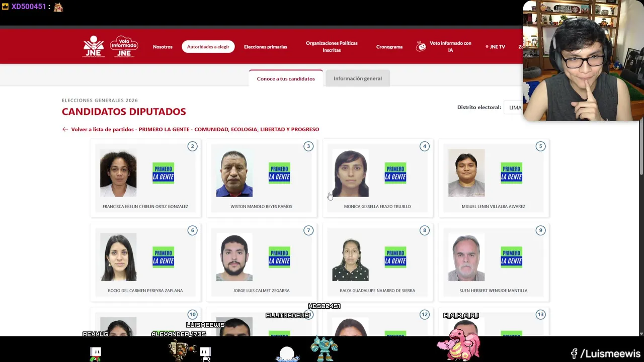Open the photo of Raiza Guadalupe Najarro de Sierra

coord(351,257)
